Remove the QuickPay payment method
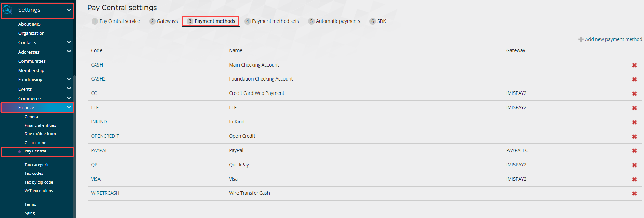The width and height of the screenshot is (644, 218). click(x=634, y=165)
